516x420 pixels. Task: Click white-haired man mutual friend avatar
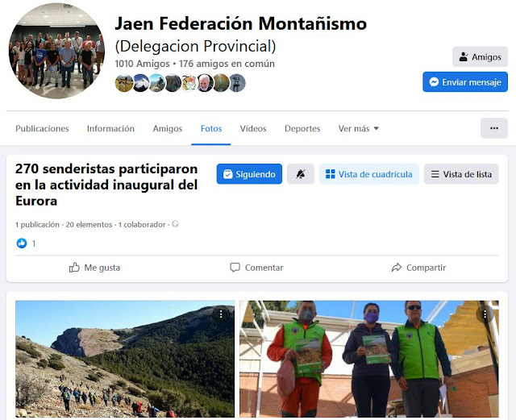pyautogui.click(x=205, y=83)
